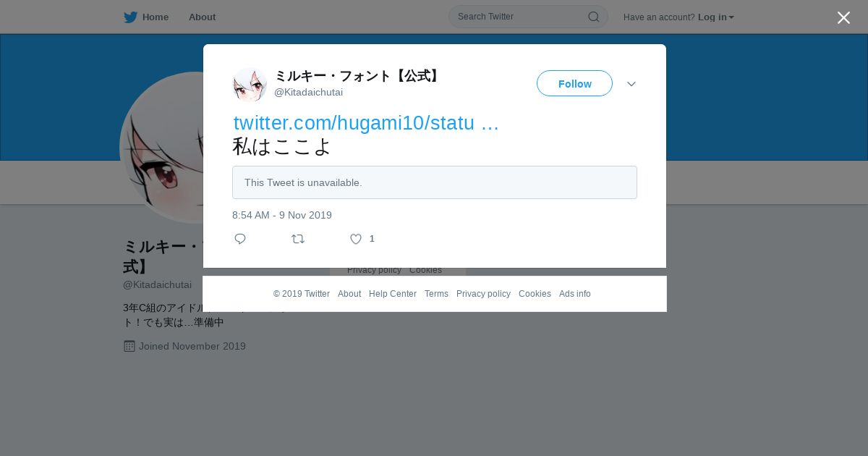Open the tweet author's display name
The image size is (868, 456).
click(x=357, y=76)
